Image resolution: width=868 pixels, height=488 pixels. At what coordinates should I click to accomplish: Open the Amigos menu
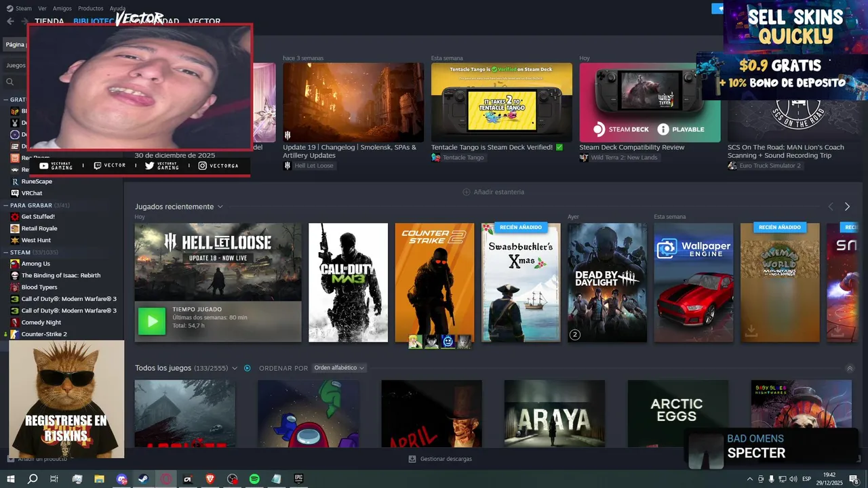62,8
